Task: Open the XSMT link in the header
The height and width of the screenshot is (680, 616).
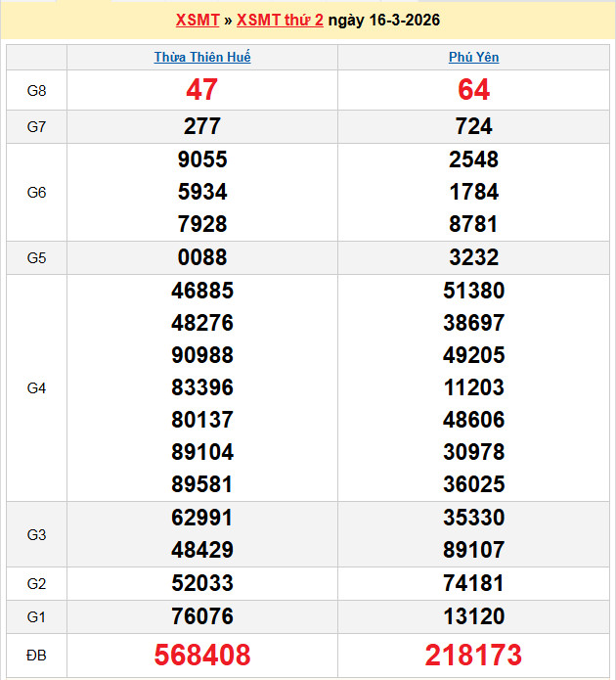Action: coord(198,20)
